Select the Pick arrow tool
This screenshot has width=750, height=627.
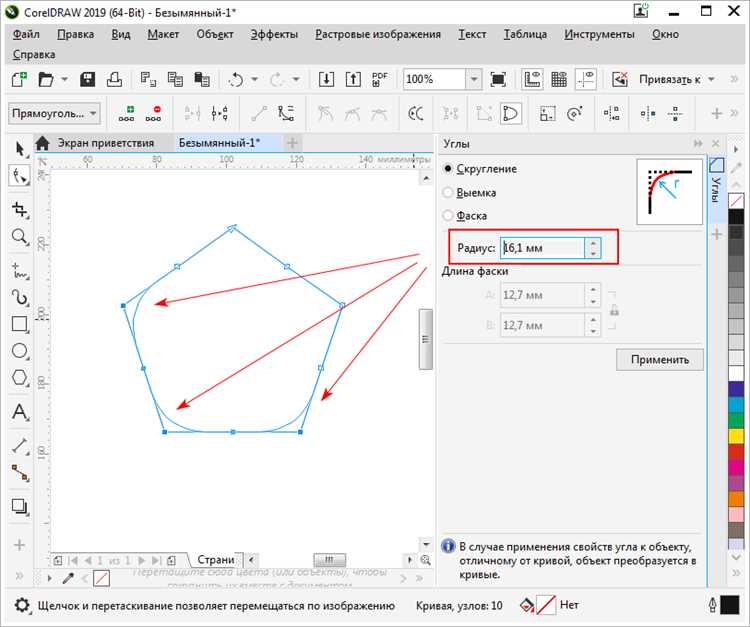click(x=19, y=148)
